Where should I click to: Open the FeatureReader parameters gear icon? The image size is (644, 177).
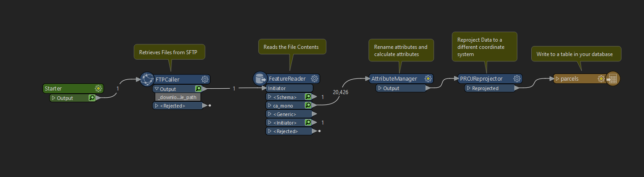tap(314, 78)
